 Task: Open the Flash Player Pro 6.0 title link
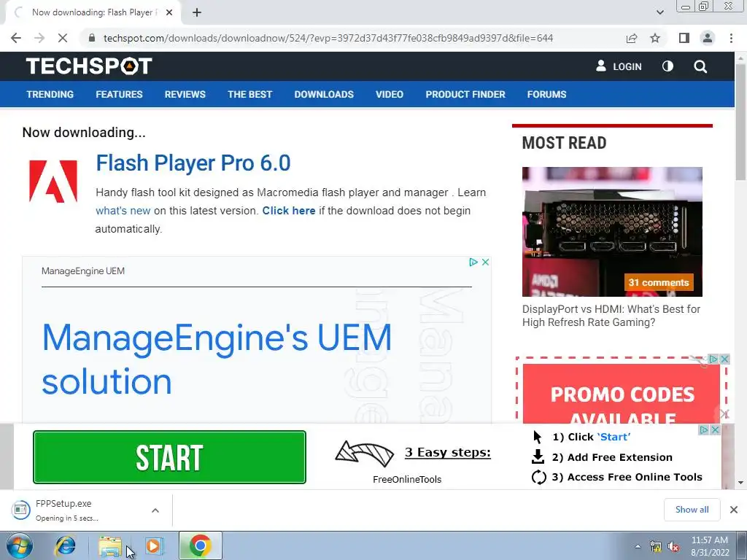pyautogui.click(x=193, y=163)
